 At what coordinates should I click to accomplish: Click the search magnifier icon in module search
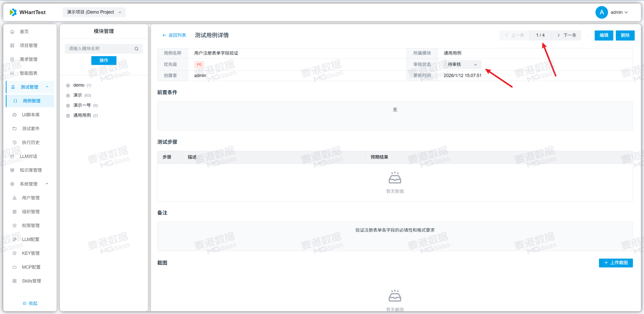coord(136,49)
